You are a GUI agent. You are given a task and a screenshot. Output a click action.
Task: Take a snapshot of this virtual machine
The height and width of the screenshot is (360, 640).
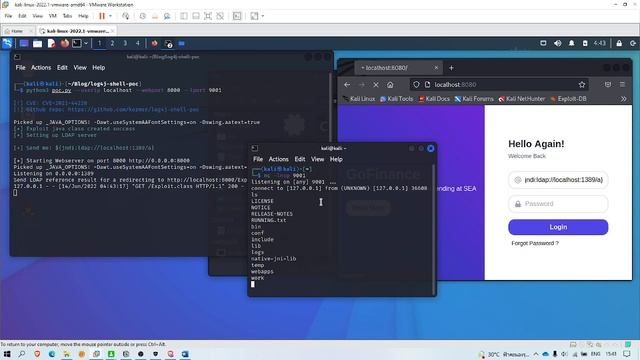tap(142, 16)
